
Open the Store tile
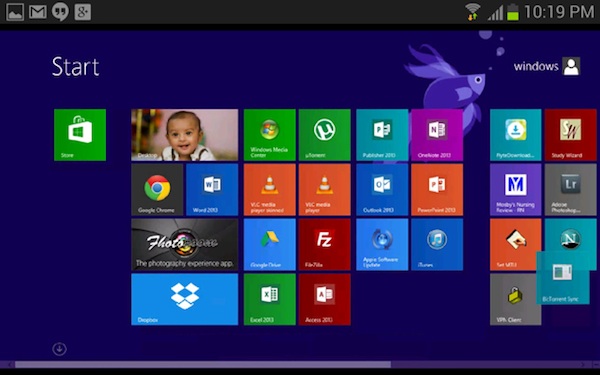click(80, 135)
